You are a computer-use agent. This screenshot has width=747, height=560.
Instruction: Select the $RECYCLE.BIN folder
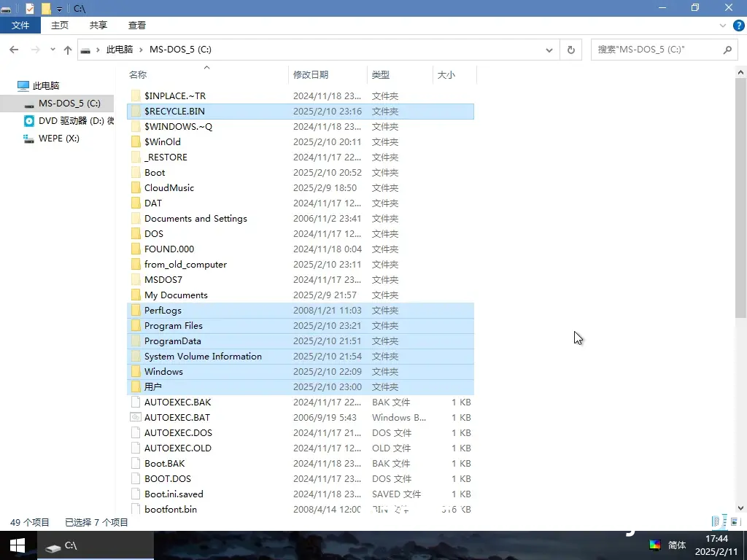click(301, 112)
